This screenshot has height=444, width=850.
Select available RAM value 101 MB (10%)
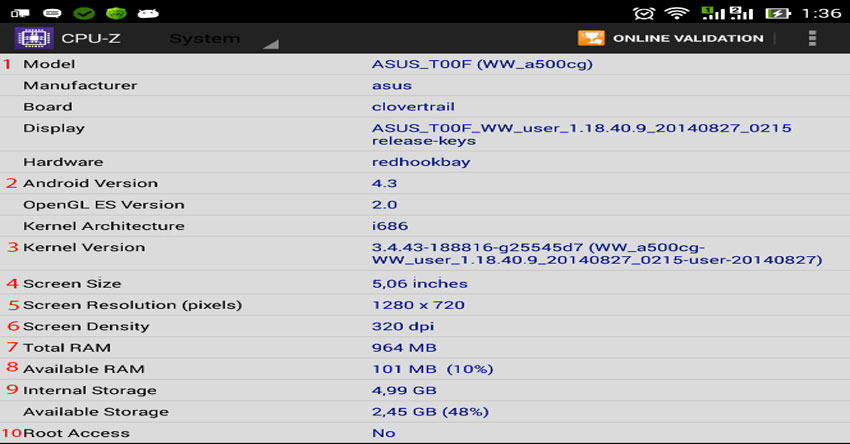click(x=433, y=369)
